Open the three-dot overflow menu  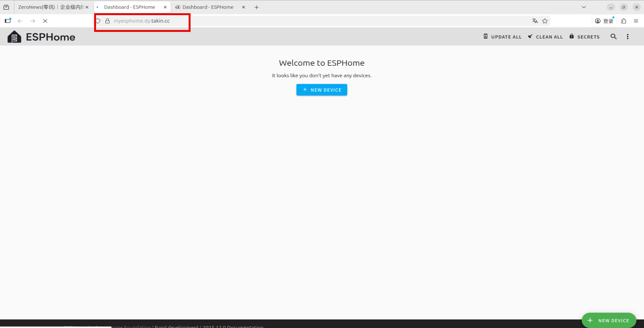point(627,37)
